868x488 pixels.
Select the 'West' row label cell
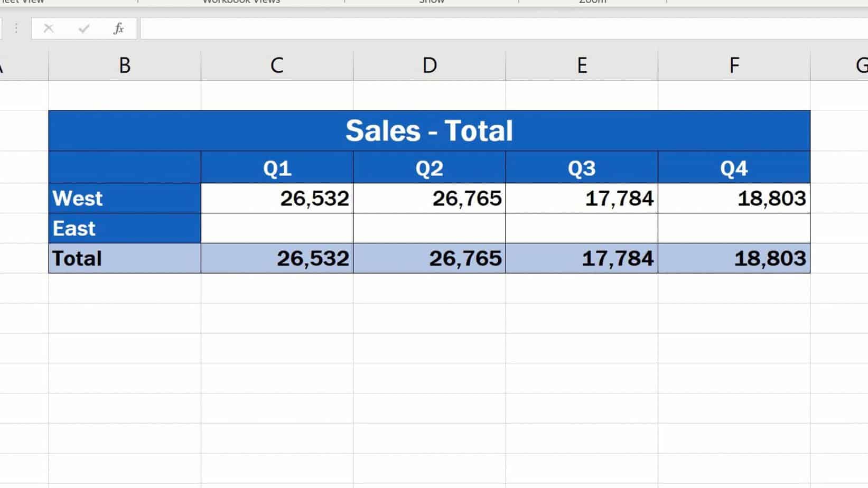(125, 199)
